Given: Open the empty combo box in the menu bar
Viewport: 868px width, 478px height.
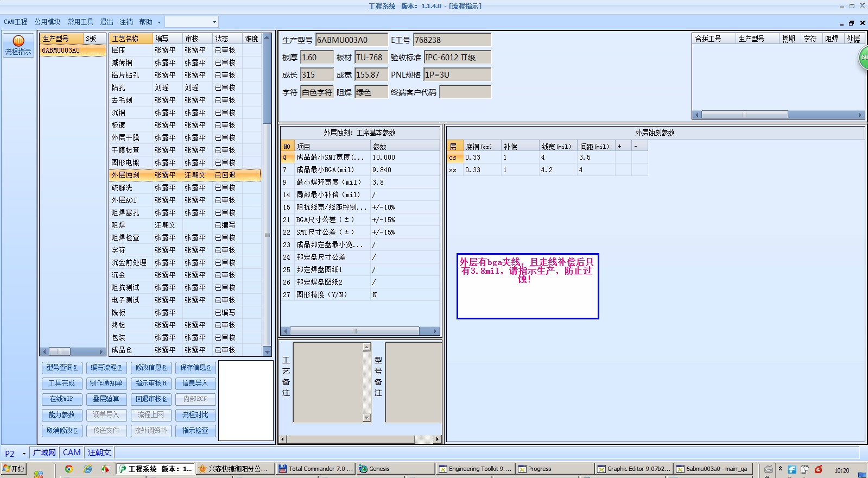Looking at the screenshot, I should click(x=191, y=22).
